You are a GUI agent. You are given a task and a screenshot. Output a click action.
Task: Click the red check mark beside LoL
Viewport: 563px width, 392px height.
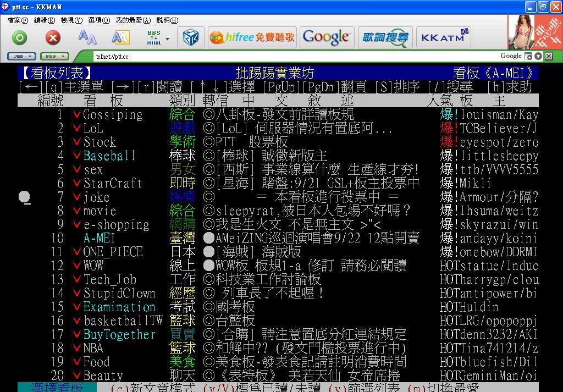(76, 128)
